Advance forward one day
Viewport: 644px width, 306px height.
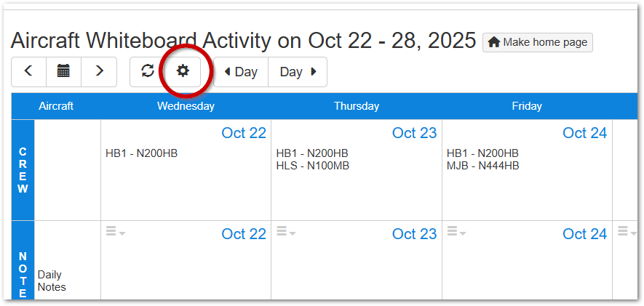298,72
